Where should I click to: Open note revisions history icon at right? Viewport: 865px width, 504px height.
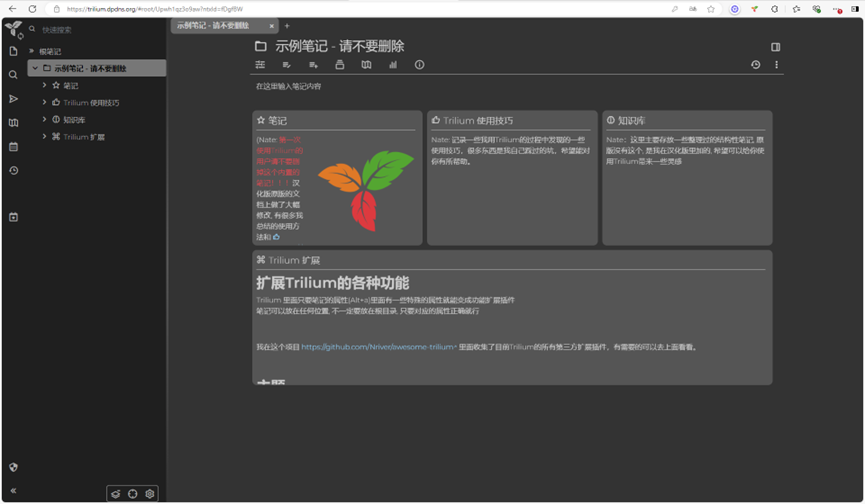tap(755, 65)
